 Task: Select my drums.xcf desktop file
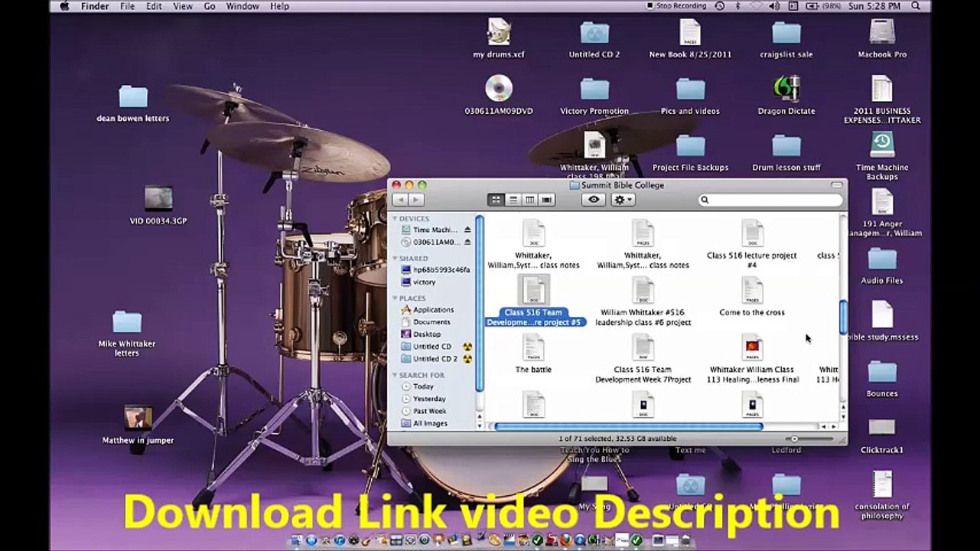499,38
